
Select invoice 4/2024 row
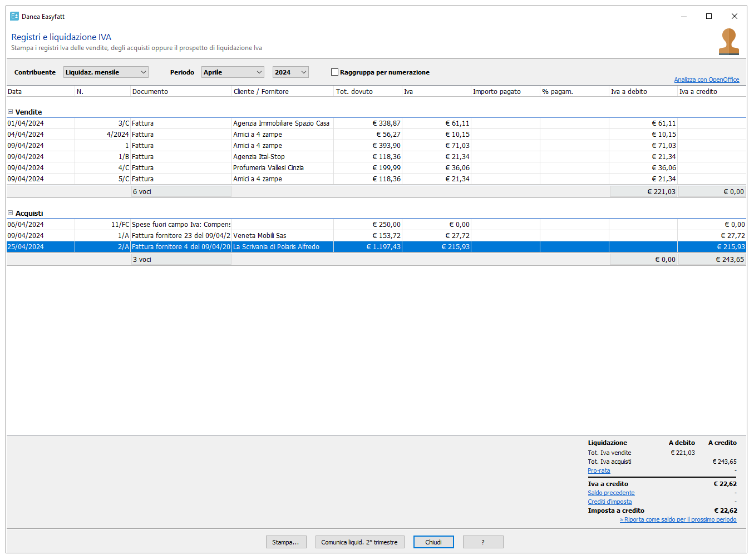pos(376,135)
